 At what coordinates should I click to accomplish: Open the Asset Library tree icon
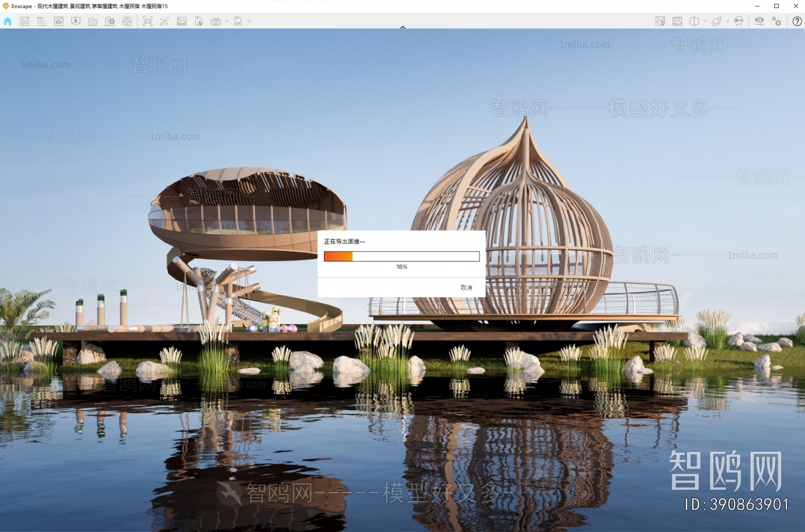click(76, 21)
